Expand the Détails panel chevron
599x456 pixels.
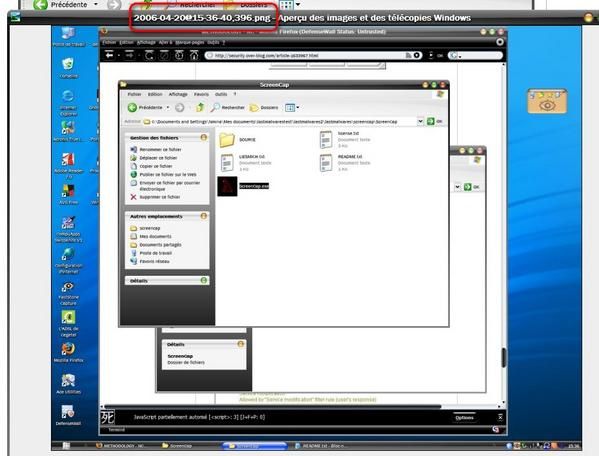204,280
